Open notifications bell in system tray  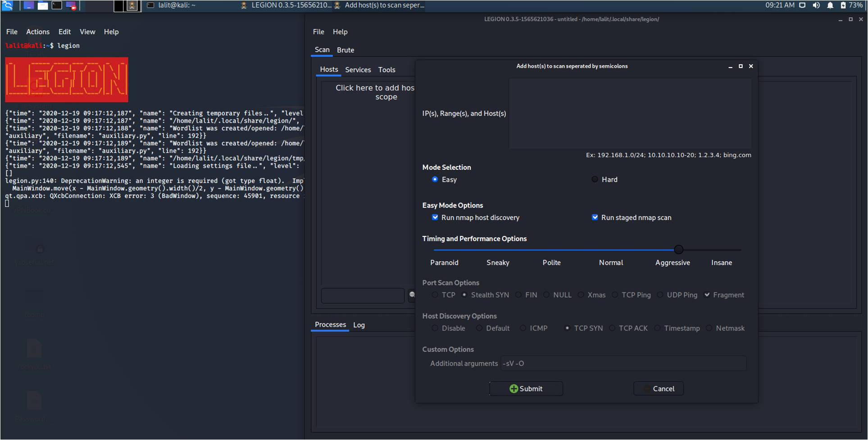tap(830, 5)
